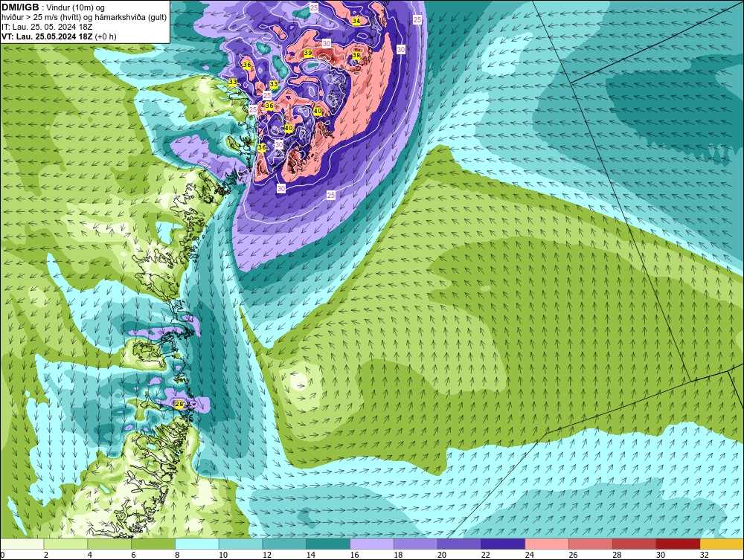The height and width of the screenshot is (560, 744).
Task: Click the yellow gust label 34
Action: 356,21
